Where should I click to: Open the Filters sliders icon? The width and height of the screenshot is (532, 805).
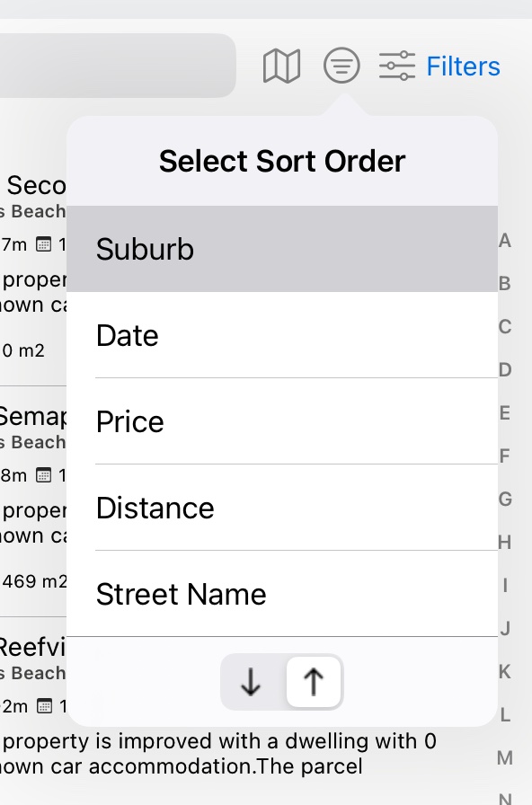[397, 66]
